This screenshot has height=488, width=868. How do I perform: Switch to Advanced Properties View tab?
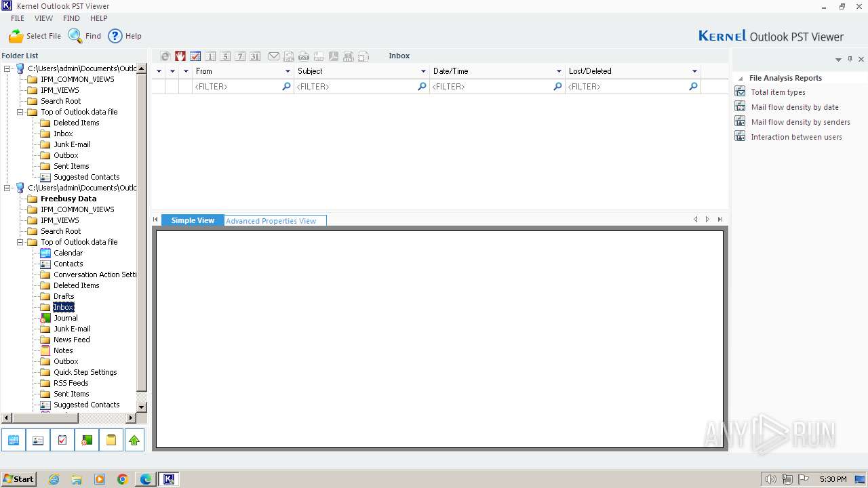point(275,221)
